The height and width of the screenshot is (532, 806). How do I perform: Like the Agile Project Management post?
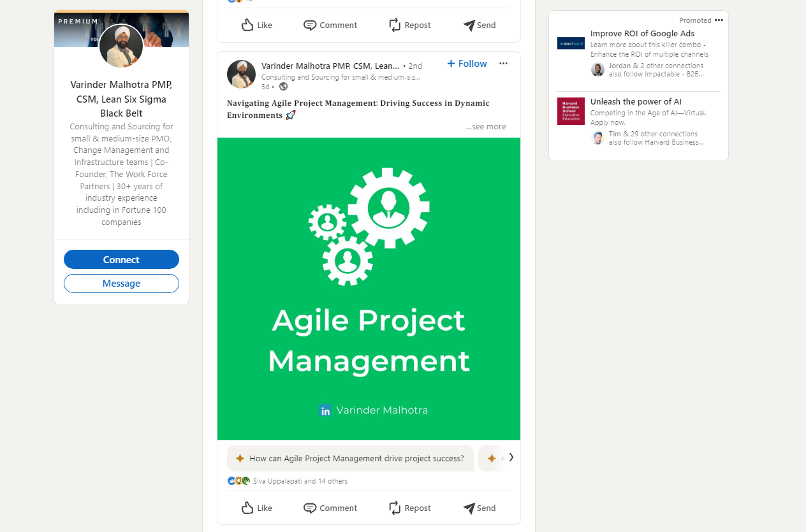tap(256, 508)
